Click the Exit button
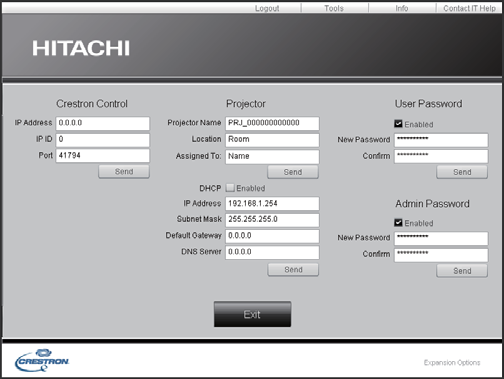This screenshot has width=504, height=379. pos(252,314)
